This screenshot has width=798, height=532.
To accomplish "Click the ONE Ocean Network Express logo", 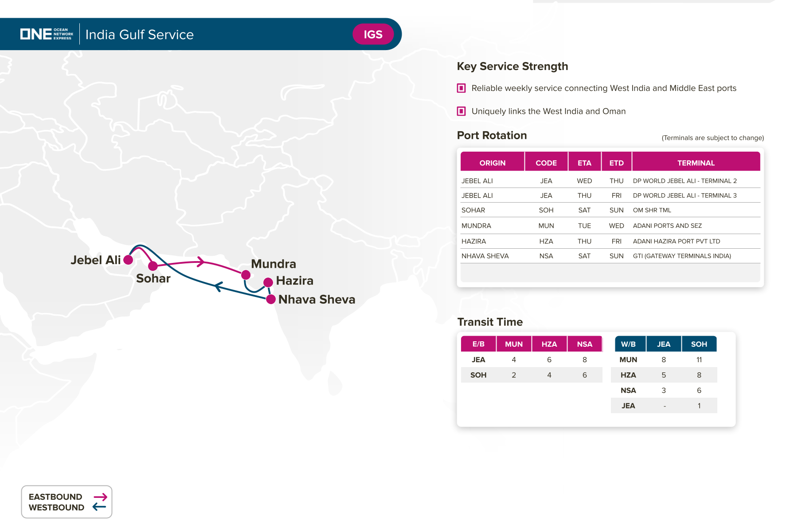I will 47,34.
